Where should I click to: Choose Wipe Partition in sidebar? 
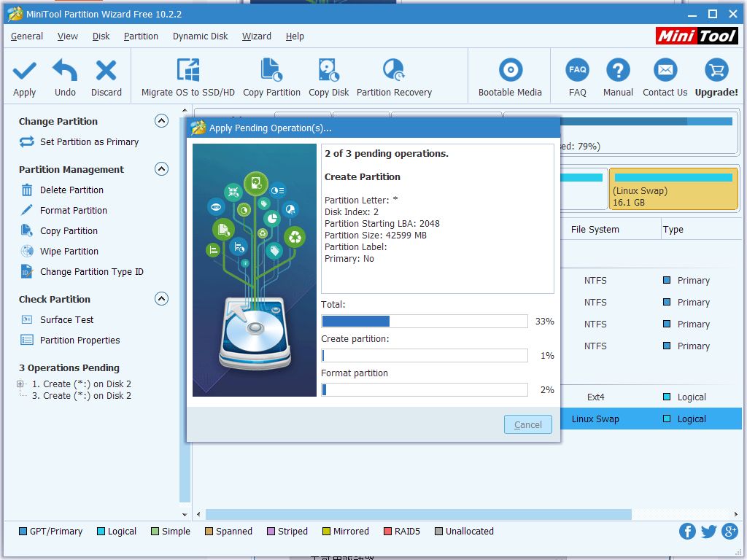(x=69, y=252)
